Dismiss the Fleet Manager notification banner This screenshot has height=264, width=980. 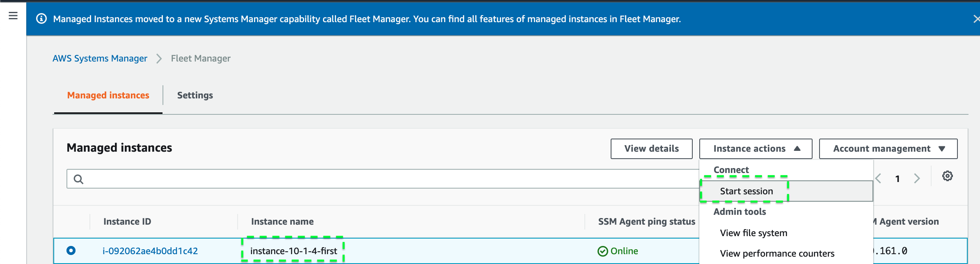pos(977,19)
